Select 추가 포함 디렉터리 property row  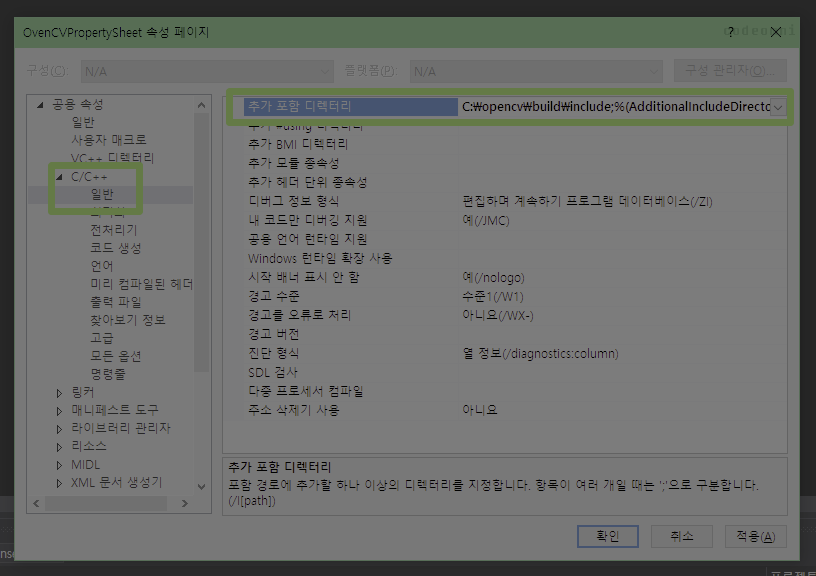click(x=351, y=107)
